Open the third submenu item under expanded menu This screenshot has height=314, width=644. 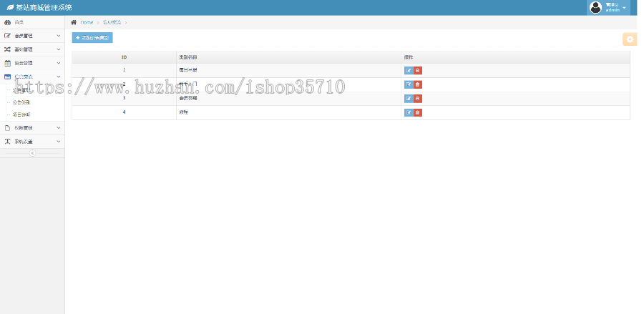tap(21, 114)
